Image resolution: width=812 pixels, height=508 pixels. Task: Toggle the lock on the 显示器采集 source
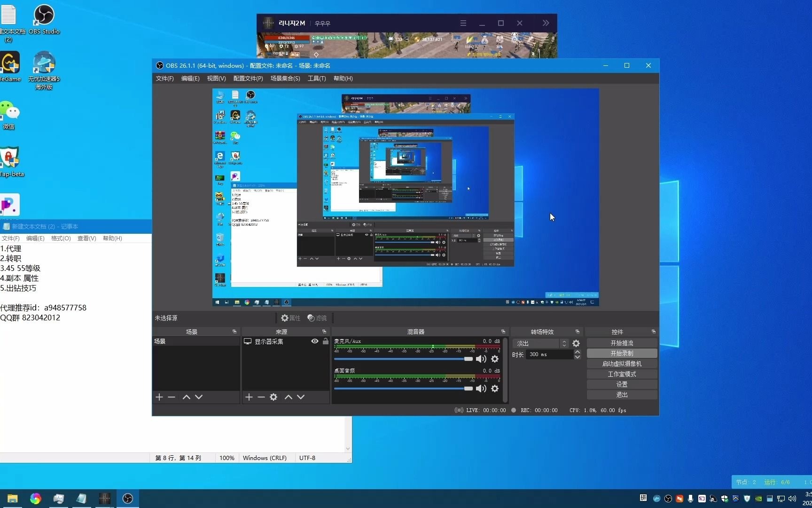pyautogui.click(x=325, y=341)
